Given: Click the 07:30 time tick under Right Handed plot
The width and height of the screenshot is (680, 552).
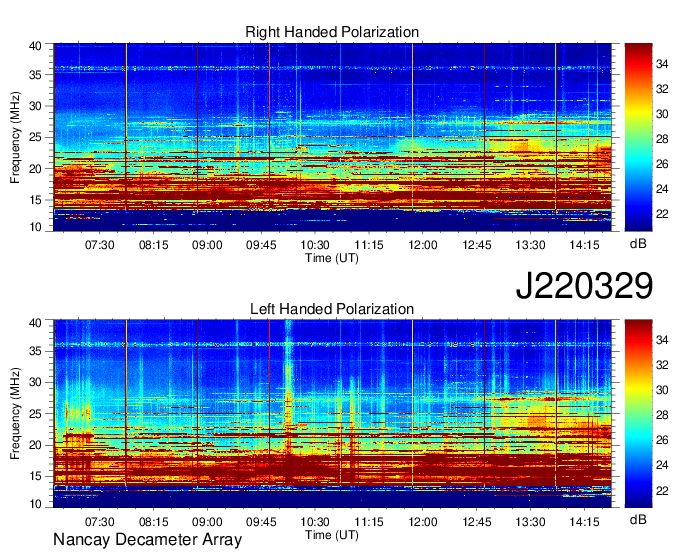Looking at the screenshot, I should 99,245.
